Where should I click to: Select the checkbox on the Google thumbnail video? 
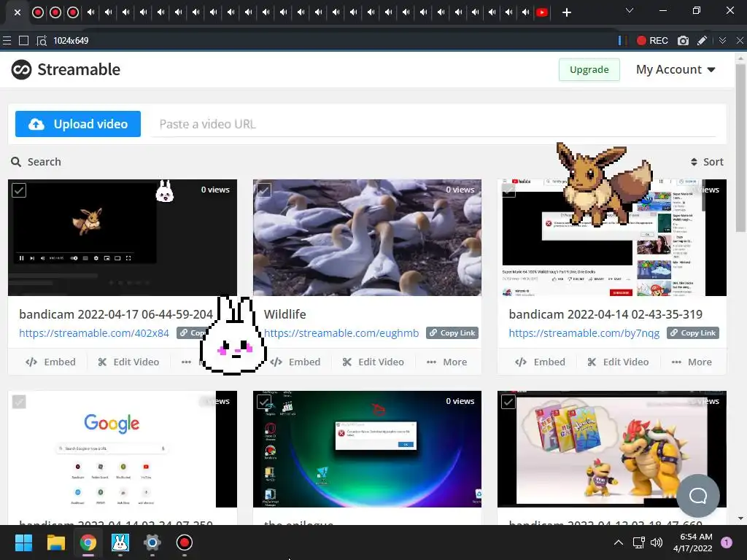pyautogui.click(x=19, y=402)
